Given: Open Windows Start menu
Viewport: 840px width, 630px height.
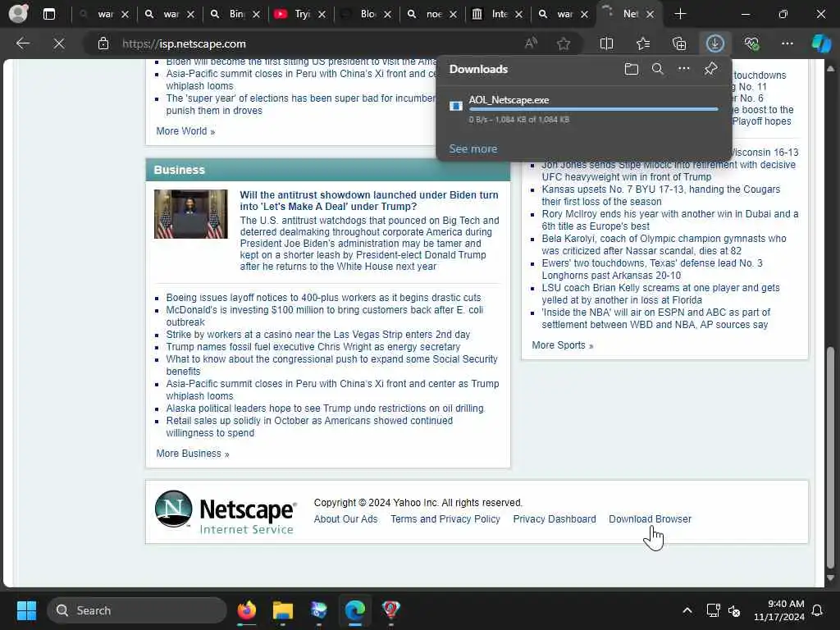Looking at the screenshot, I should [x=26, y=610].
